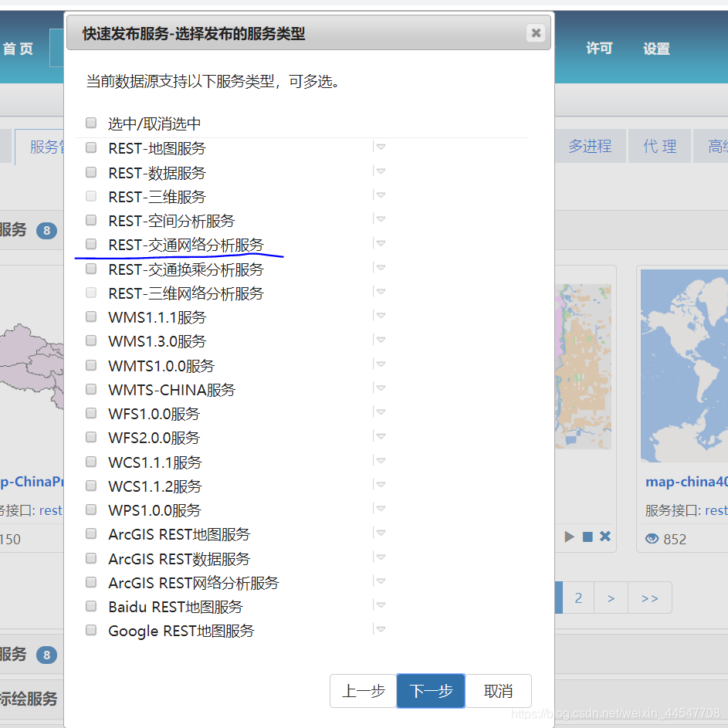Tick the WFS2.0.0服务 checkbox
Image resolution: width=728 pixels, height=728 pixels.
(91, 437)
